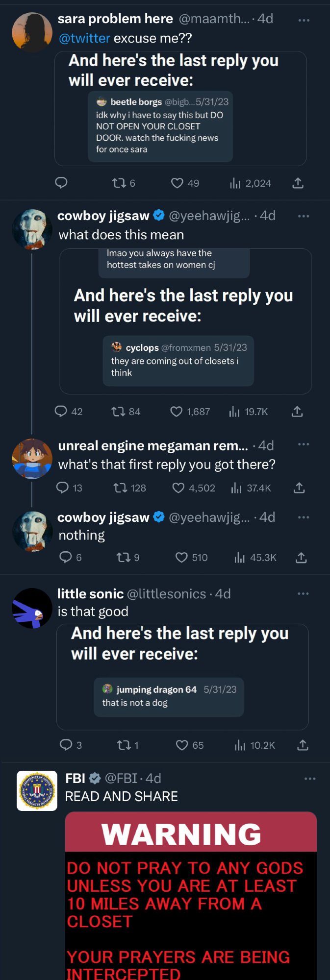
Task: Open more options on sara problem here's tweet
Action: coord(304,20)
